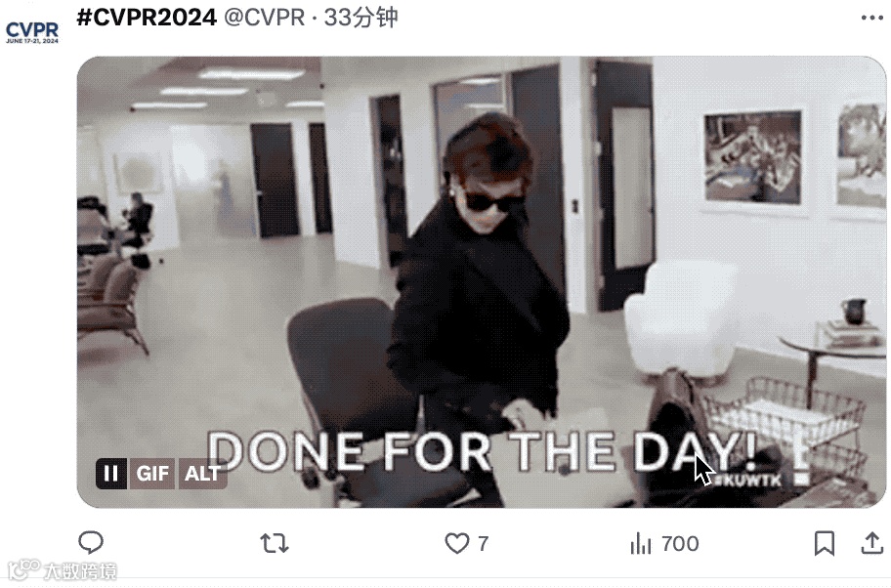Repost with the retweet arrows icon
Viewport: 891px width, 588px height.
click(275, 544)
